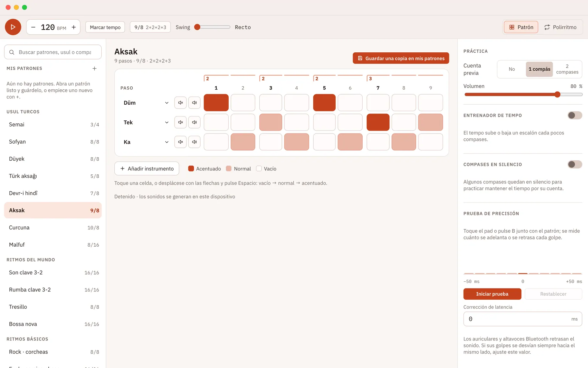Mute the Tek row

[x=180, y=122]
